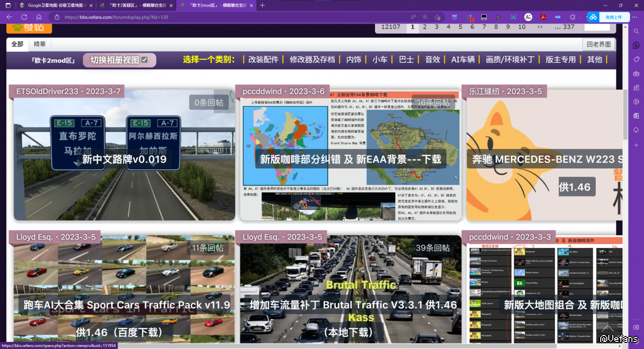Open the Tools briefcase icon in sidebar
The image size is (644, 349).
point(636,73)
